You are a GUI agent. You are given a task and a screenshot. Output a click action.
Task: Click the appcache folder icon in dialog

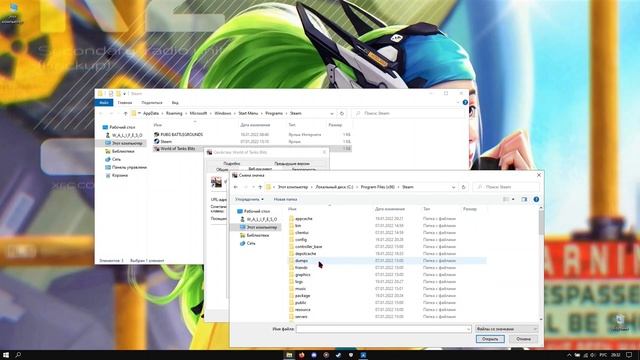point(291,219)
